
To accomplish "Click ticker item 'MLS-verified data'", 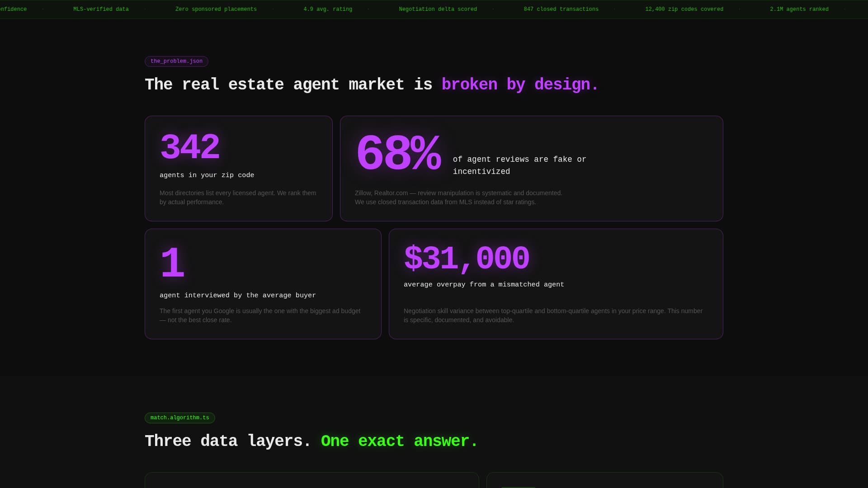I will [101, 9].
